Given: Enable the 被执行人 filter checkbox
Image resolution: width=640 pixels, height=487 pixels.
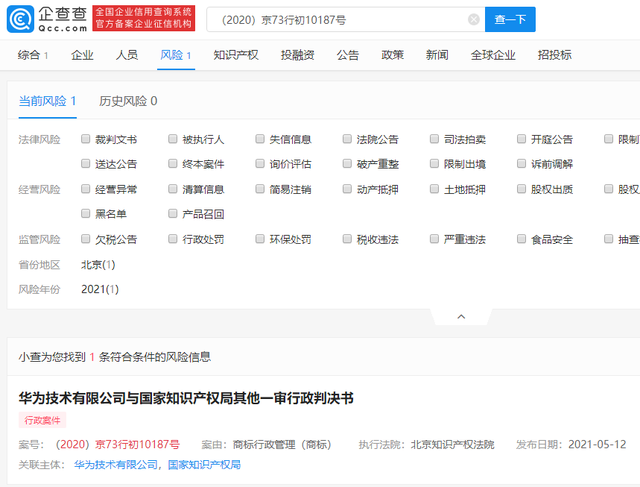Looking at the screenshot, I should (x=174, y=139).
